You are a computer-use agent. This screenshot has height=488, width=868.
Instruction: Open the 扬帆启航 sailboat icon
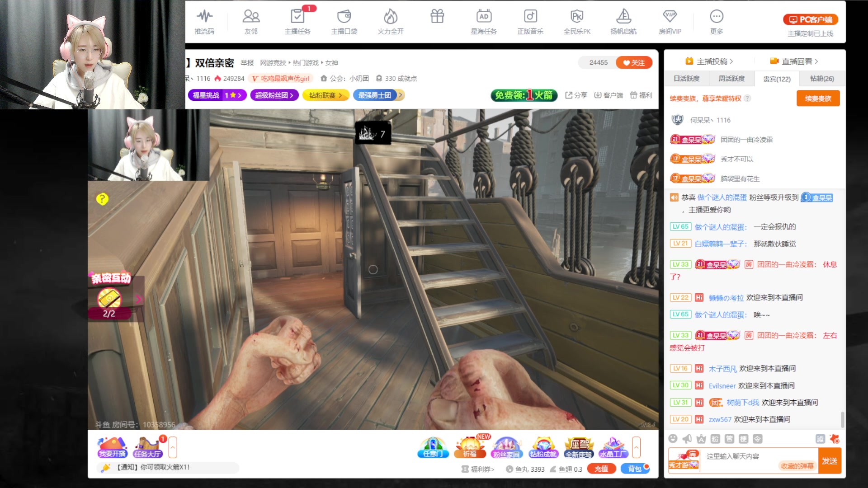(623, 22)
